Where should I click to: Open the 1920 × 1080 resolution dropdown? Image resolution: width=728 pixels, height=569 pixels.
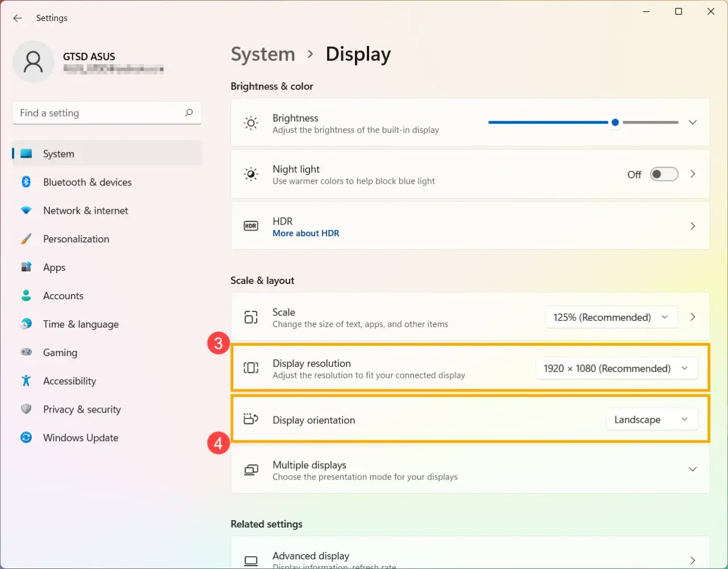617,368
